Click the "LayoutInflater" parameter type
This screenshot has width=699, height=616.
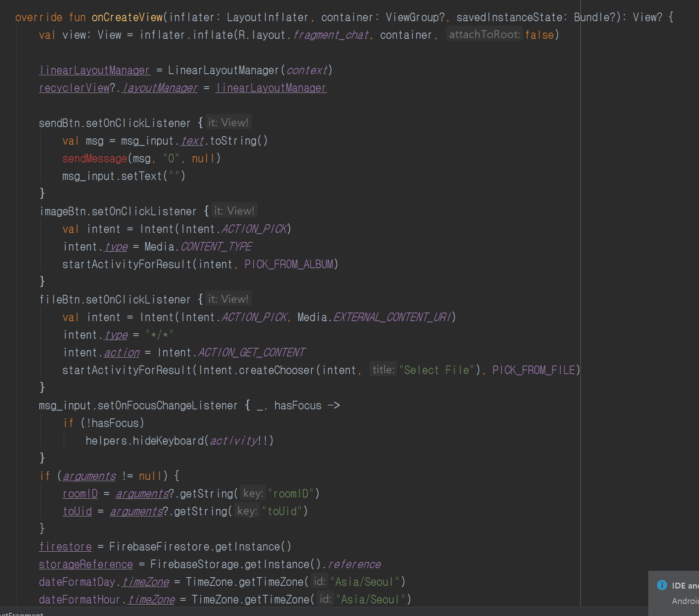tap(268, 17)
